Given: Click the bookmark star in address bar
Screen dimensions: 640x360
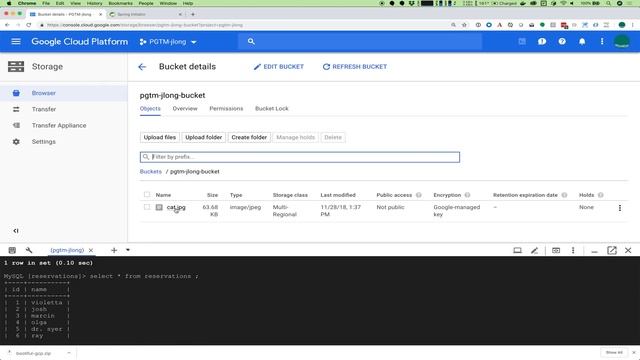Looking at the screenshot, I should click(464, 25).
